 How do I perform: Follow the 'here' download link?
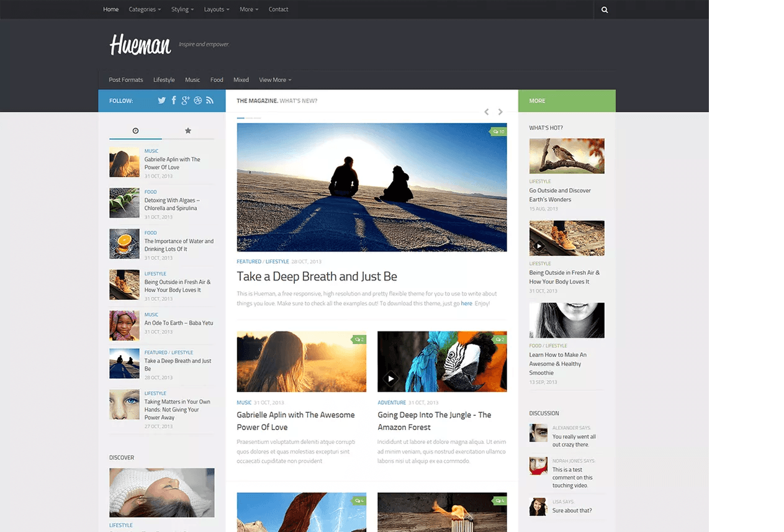pyautogui.click(x=466, y=304)
